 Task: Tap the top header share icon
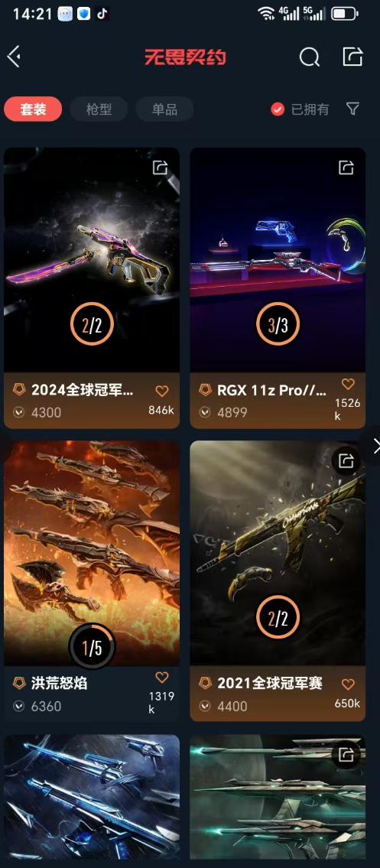[352, 57]
